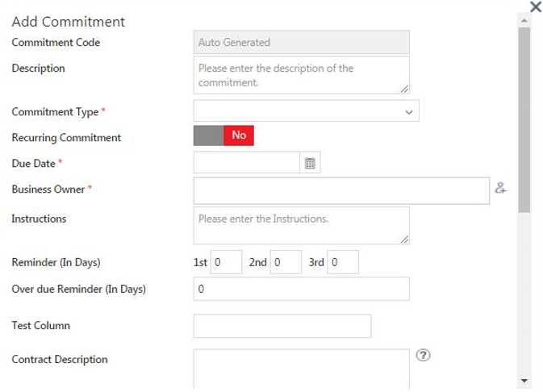Image resolution: width=543 pixels, height=392 pixels.
Task: Select the 1st reminder days field
Action: 226,262
